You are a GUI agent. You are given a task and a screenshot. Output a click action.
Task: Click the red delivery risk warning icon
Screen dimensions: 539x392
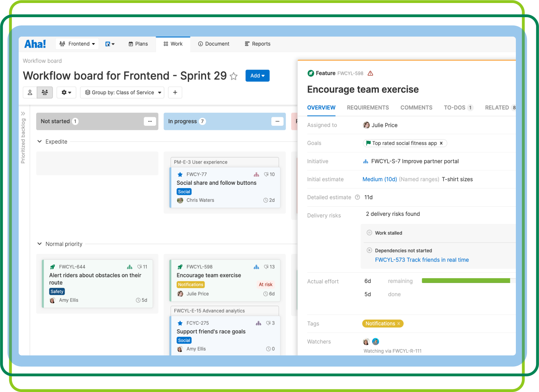pos(370,74)
